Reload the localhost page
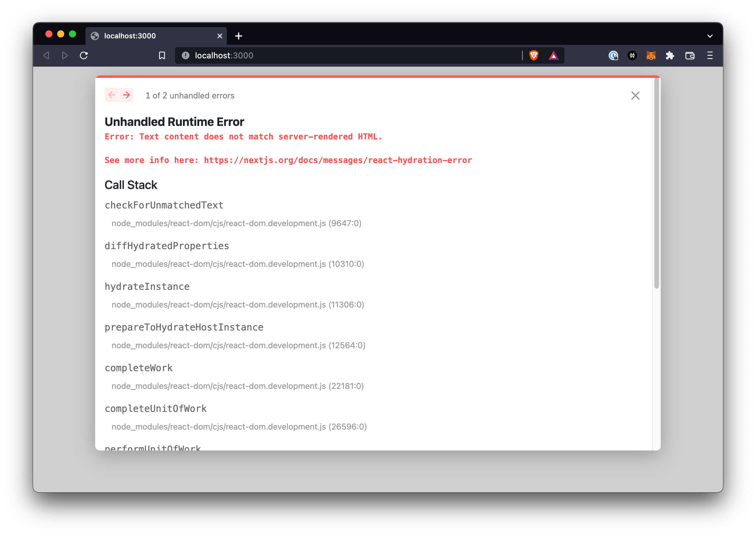The width and height of the screenshot is (756, 536). (x=84, y=55)
